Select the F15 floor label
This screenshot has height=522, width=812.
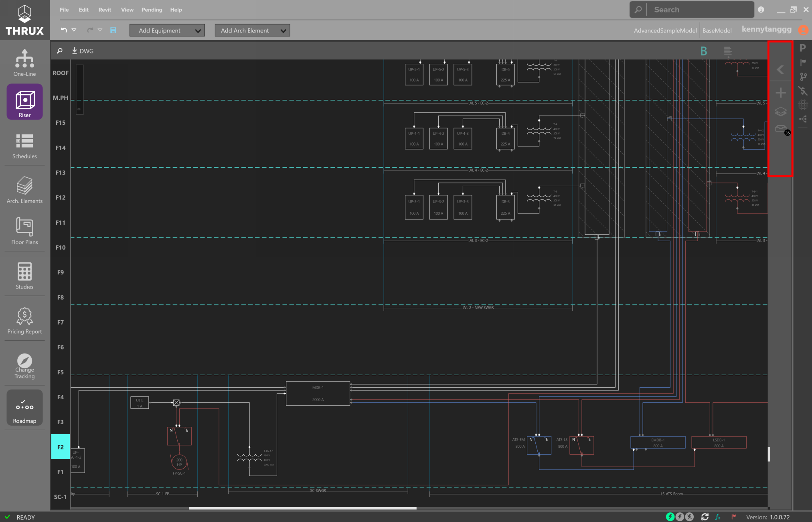pyautogui.click(x=61, y=123)
